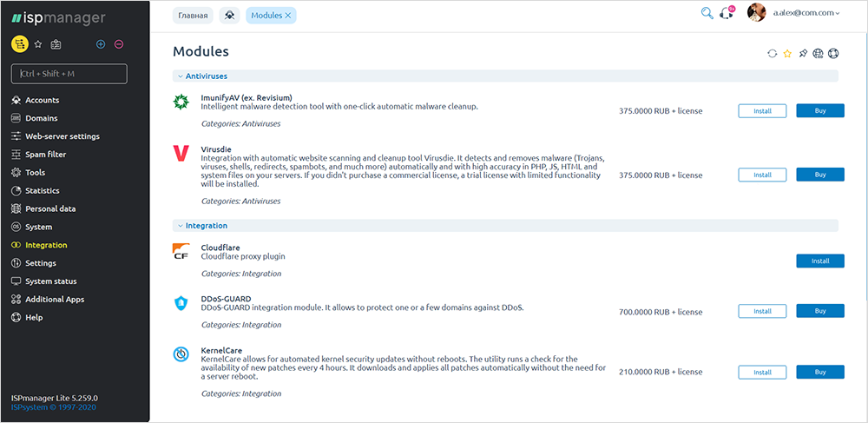Open support headset notifications icon
868x423 pixels.
click(727, 14)
